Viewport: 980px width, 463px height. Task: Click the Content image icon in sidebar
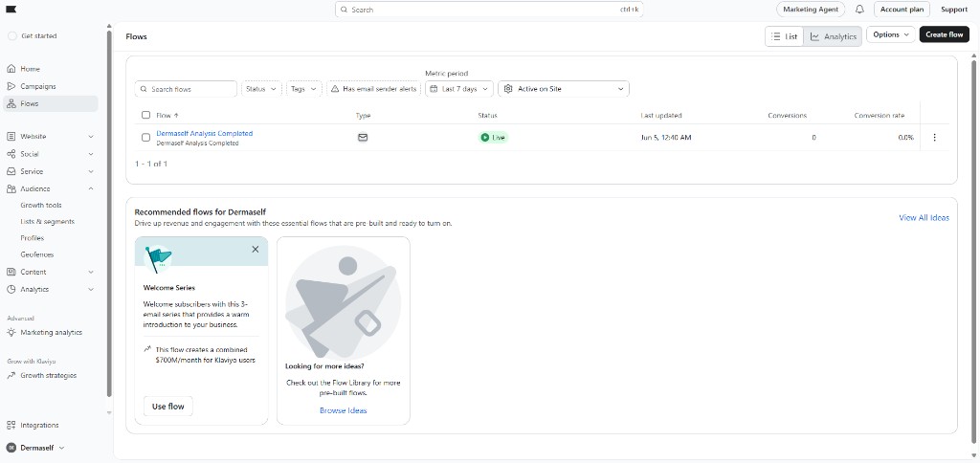(x=11, y=272)
